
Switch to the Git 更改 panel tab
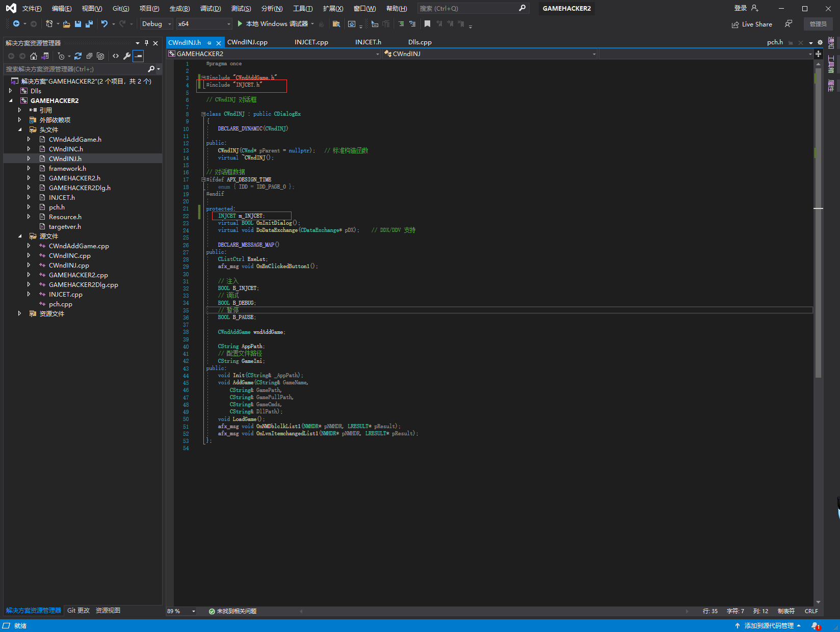78,611
